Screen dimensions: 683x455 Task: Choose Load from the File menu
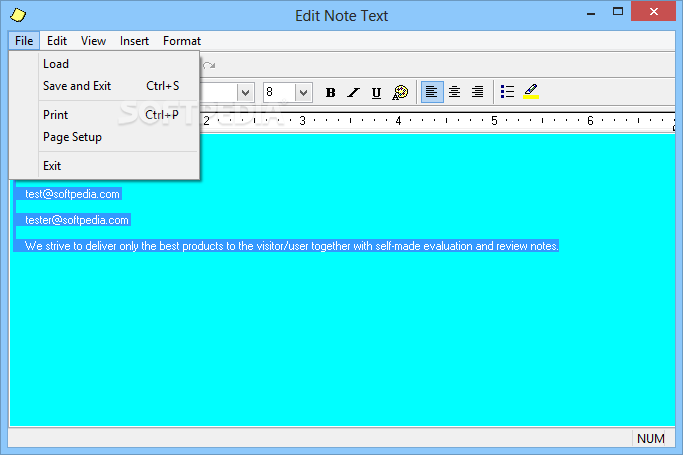(x=105, y=64)
